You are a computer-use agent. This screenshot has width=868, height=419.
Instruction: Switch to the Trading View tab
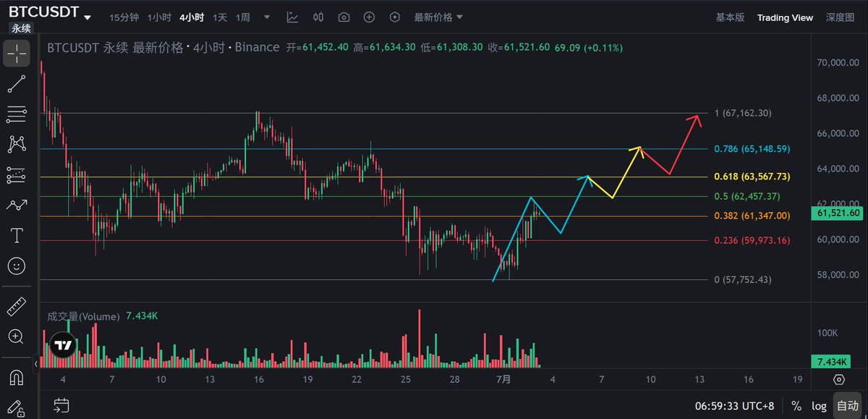coord(785,17)
